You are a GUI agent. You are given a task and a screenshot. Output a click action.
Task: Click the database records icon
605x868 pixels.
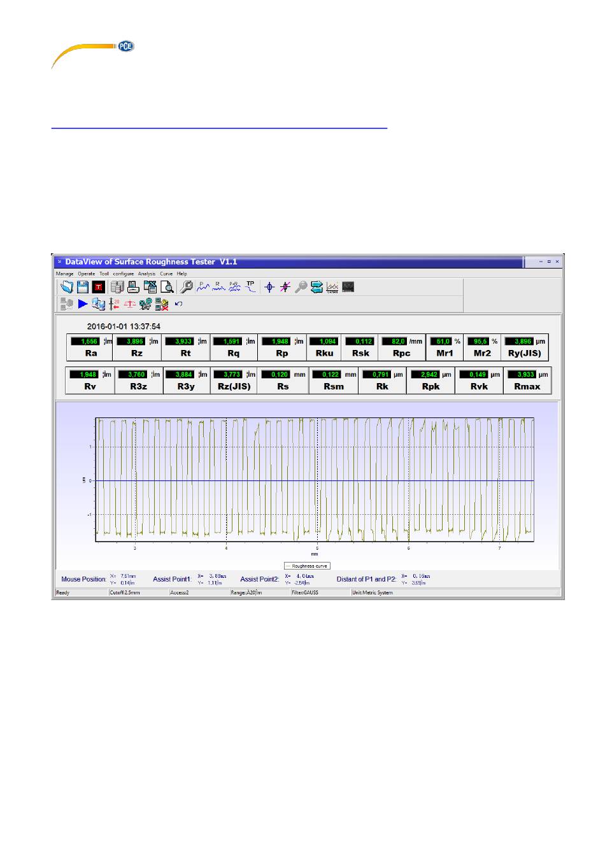point(117,287)
